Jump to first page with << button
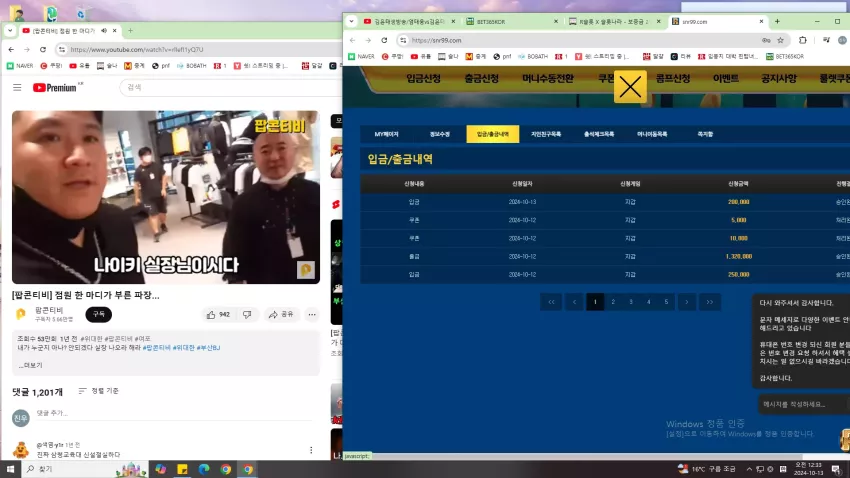The height and width of the screenshot is (478, 850). click(x=551, y=302)
